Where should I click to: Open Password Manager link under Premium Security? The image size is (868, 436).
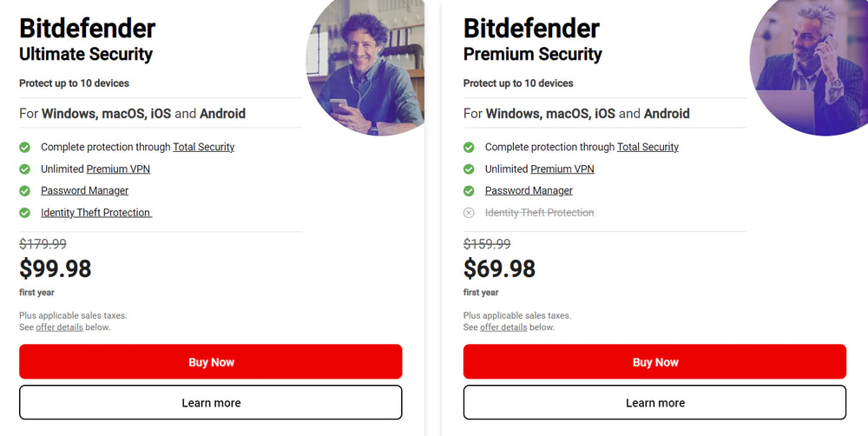(x=529, y=191)
